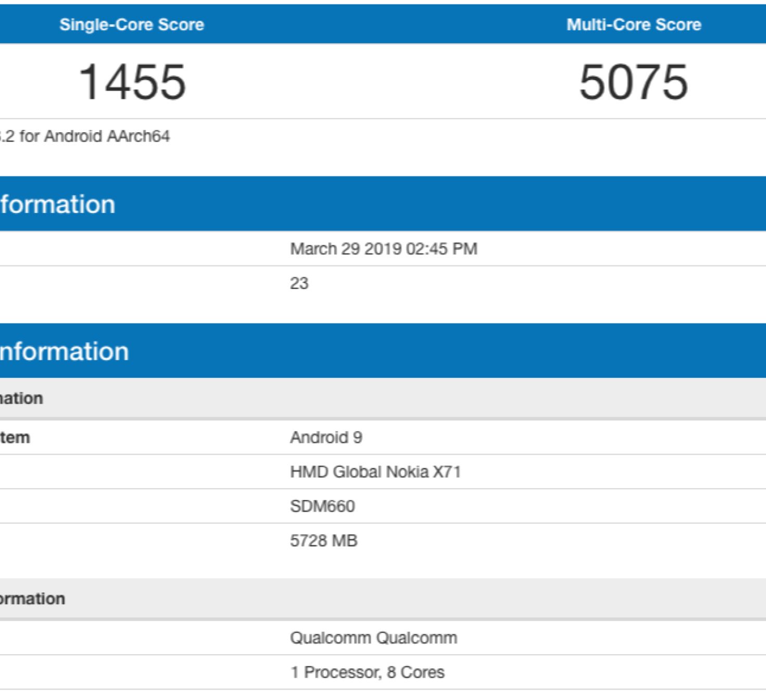Click the blue System Information section header
The width and height of the screenshot is (766, 700).
[x=64, y=351]
